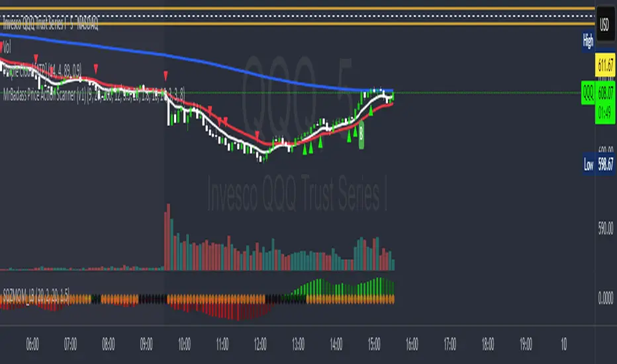Viewport: 617px width, 364px height.
Task: Select MrBadass Price Action Scanner legend
Action: pos(94,95)
